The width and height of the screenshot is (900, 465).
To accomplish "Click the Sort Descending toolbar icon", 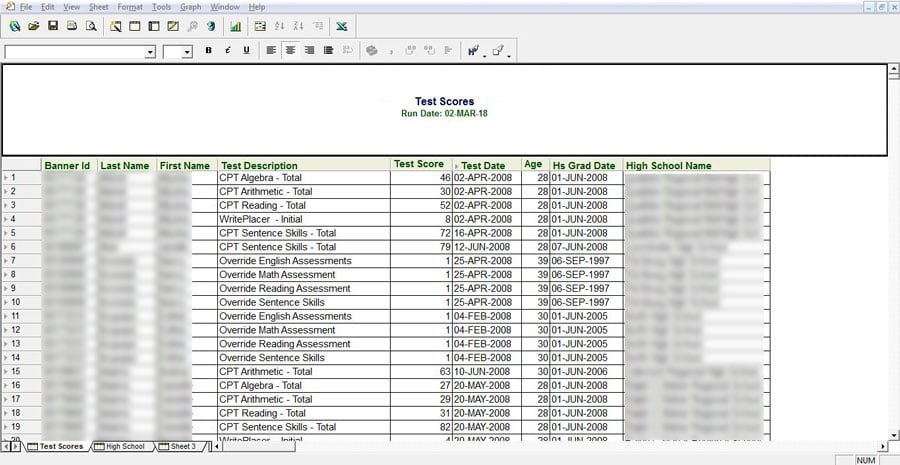I will (x=298, y=25).
